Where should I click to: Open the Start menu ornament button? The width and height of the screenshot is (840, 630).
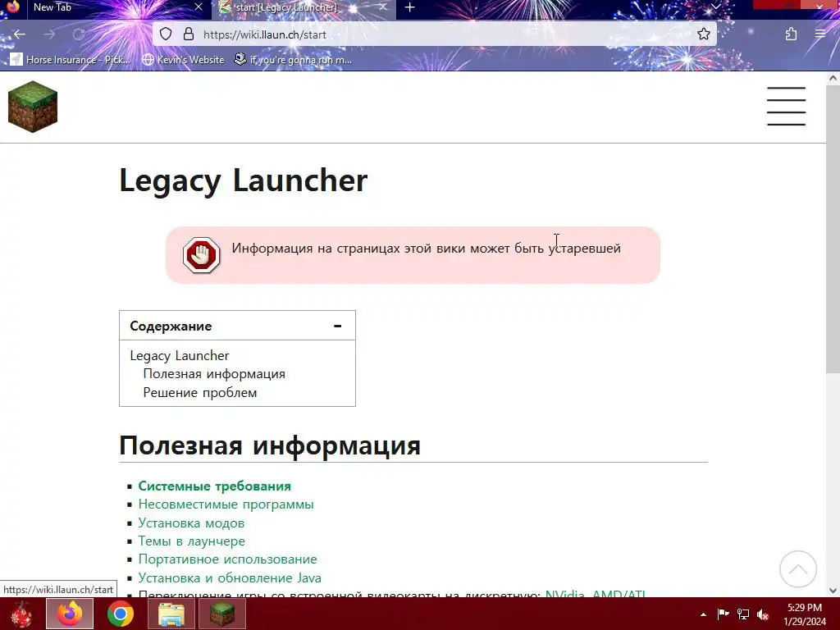(22, 614)
